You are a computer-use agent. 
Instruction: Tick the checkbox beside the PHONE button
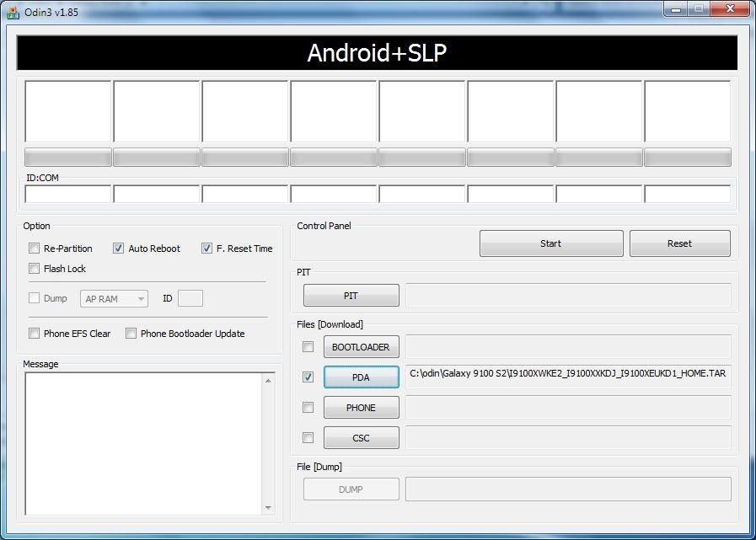click(x=308, y=408)
